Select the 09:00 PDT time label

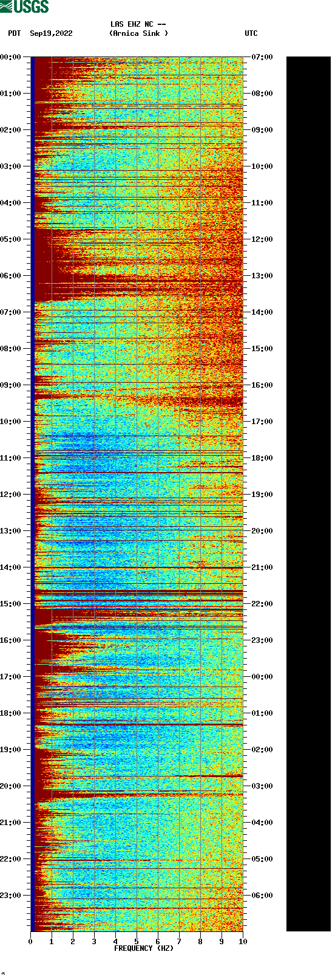[10, 385]
